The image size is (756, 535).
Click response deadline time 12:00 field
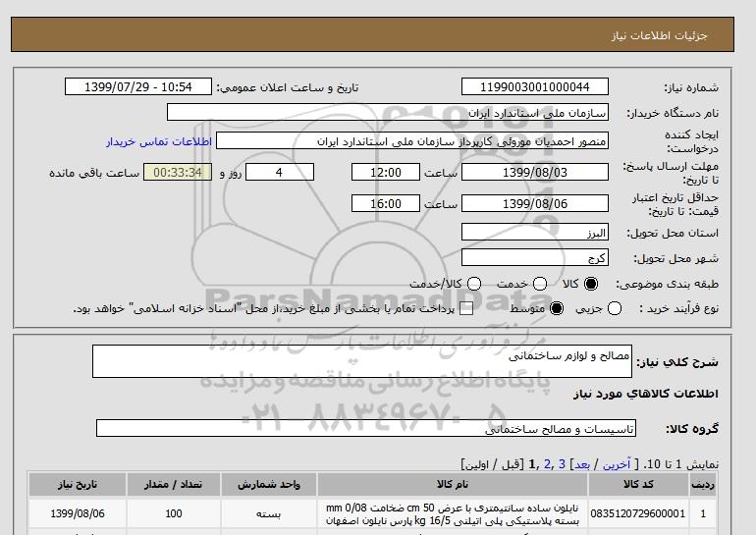[386, 172]
